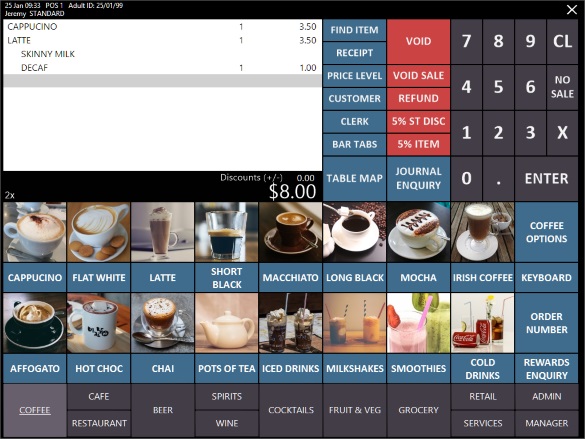Switch to the Beer tab

[x=163, y=410]
